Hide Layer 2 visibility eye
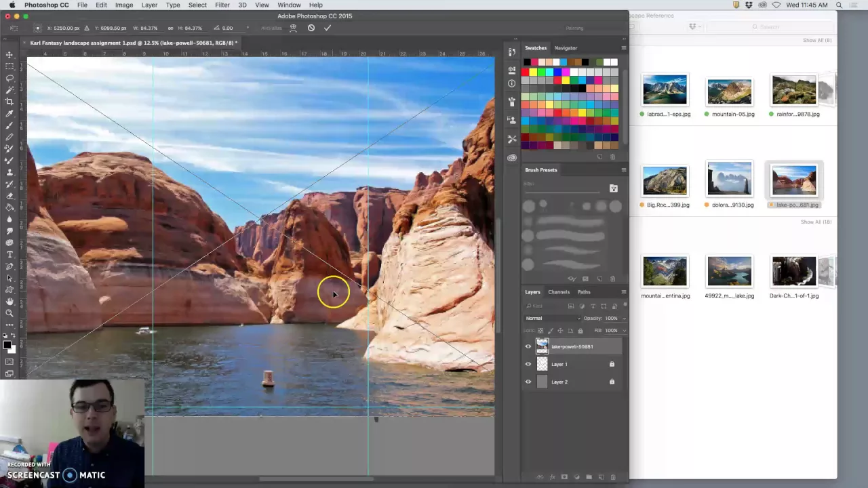The width and height of the screenshot is (868, 488). point(528,382)
